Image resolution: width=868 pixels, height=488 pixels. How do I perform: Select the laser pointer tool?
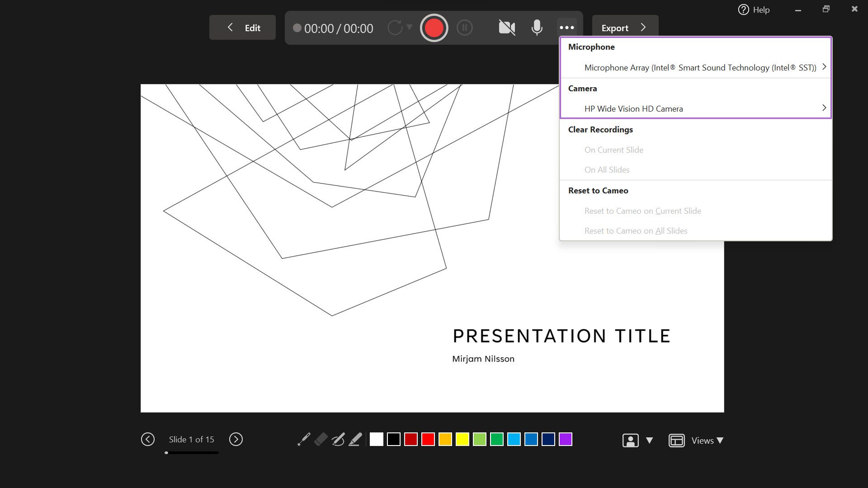tap(303, 439)
